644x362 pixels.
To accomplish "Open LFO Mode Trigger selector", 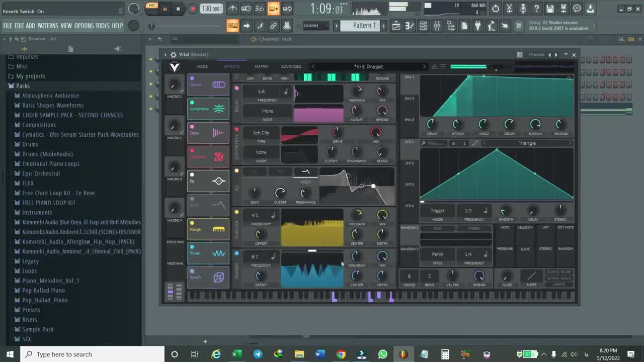I will 437,211.
